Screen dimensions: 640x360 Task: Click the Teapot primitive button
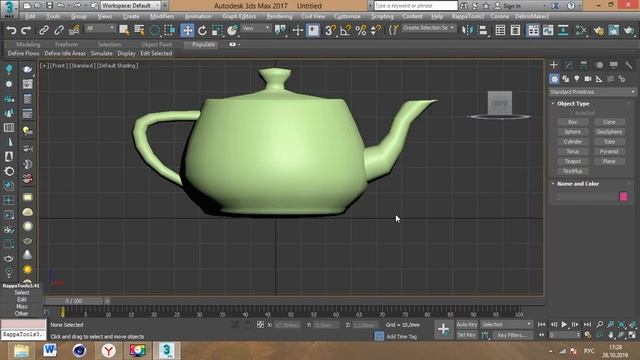573,161
